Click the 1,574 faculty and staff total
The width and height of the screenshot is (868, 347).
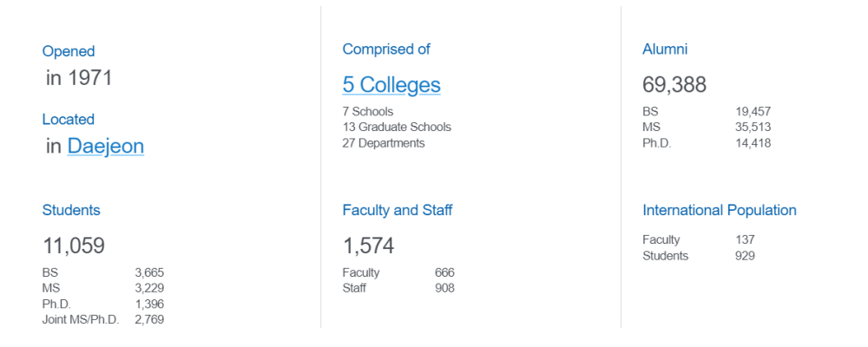(368, 246)
